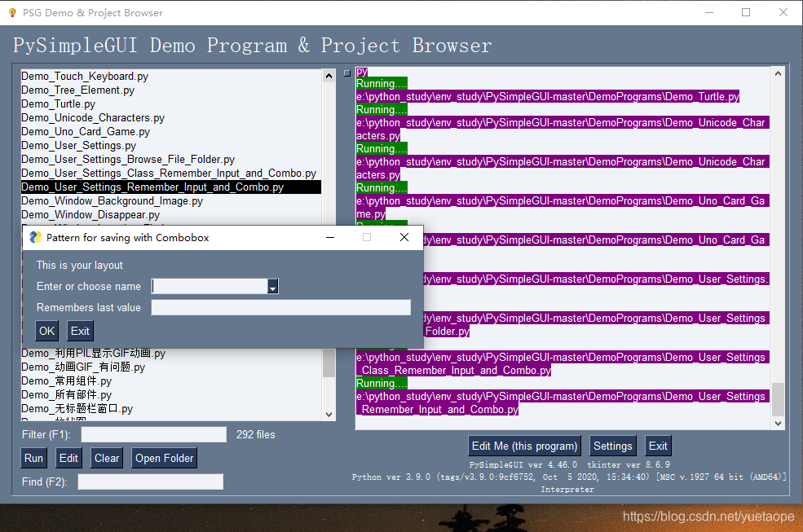Click the file list scrollbar thumb
Screen dimensions: 803x532
click(x=329, y=363)
